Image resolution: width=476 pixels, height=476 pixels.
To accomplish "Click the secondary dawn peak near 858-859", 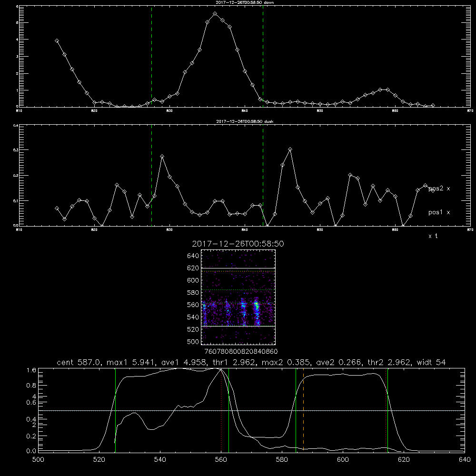I will (384, 89).
